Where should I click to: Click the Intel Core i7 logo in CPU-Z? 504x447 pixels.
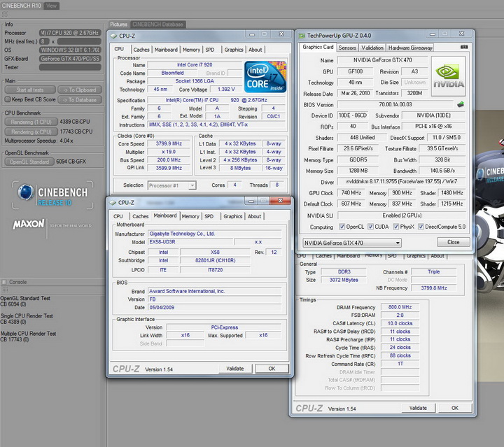coord(265,77)
